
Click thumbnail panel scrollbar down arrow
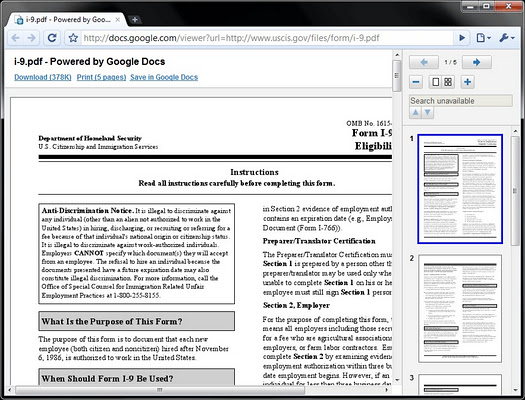[515, 390]
